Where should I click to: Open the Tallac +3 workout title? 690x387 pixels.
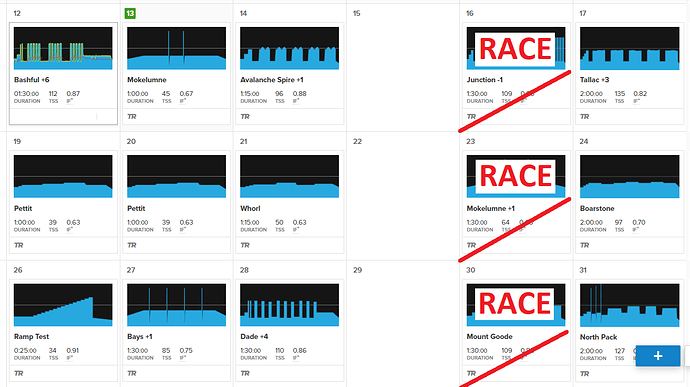point(594,80)
